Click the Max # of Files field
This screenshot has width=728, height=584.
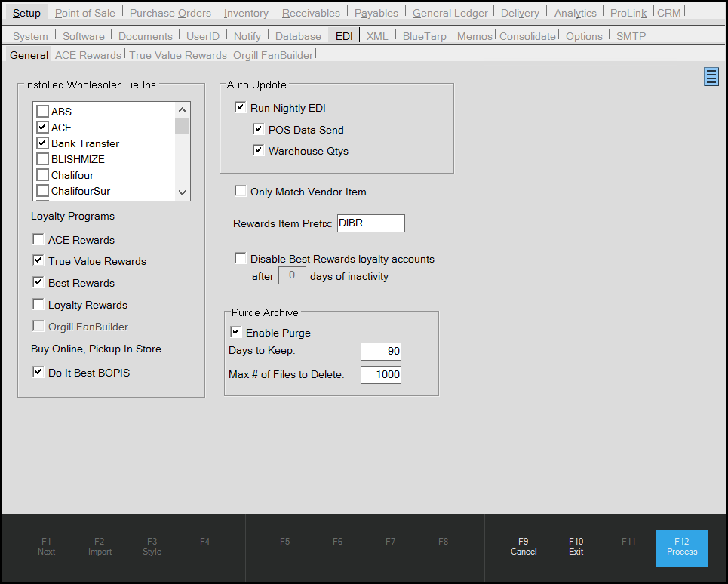click(380, 374)
